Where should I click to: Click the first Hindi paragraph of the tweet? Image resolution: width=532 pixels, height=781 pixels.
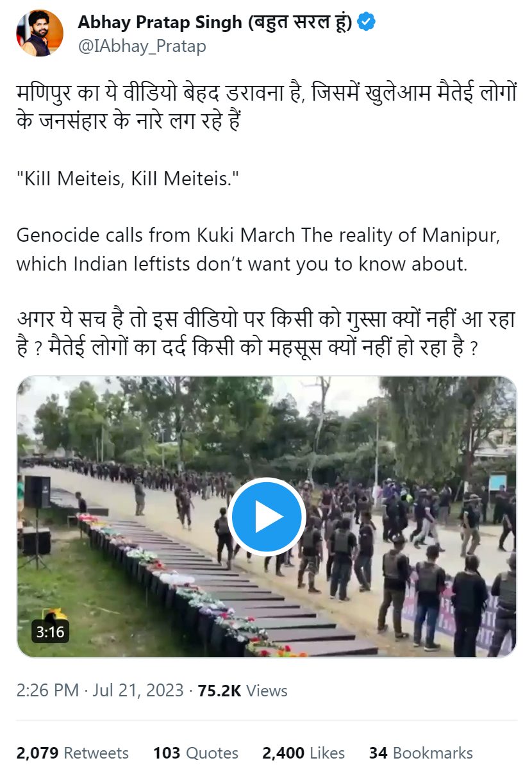266,108
